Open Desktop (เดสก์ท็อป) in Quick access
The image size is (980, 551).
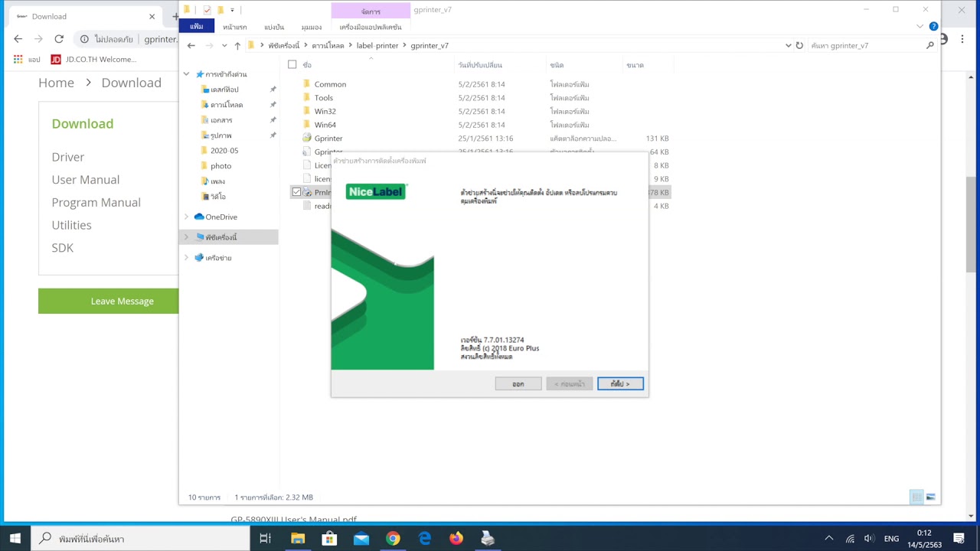[x=224, y=90]
